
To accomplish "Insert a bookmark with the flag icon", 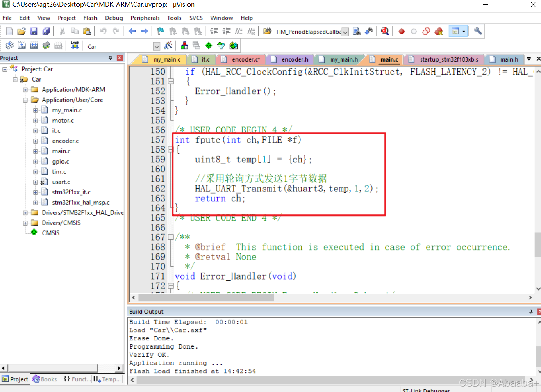I will tap(160, 31).
